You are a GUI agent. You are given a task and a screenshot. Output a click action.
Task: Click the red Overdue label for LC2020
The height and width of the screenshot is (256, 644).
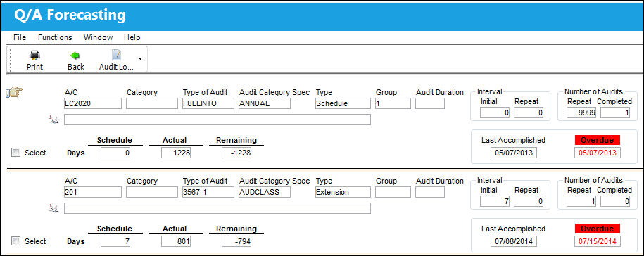pos(597,140)
